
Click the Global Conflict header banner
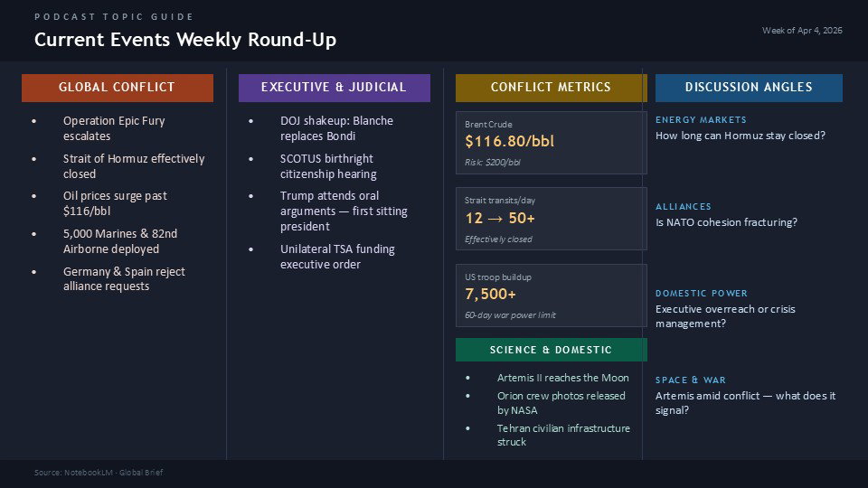(x=117, y=88)
